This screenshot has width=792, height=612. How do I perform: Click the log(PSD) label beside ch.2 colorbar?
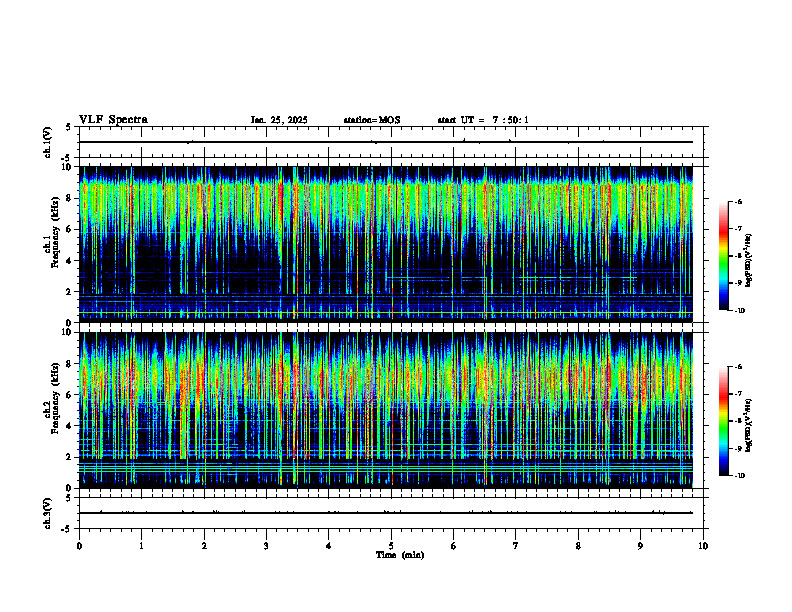click(749, 424)
